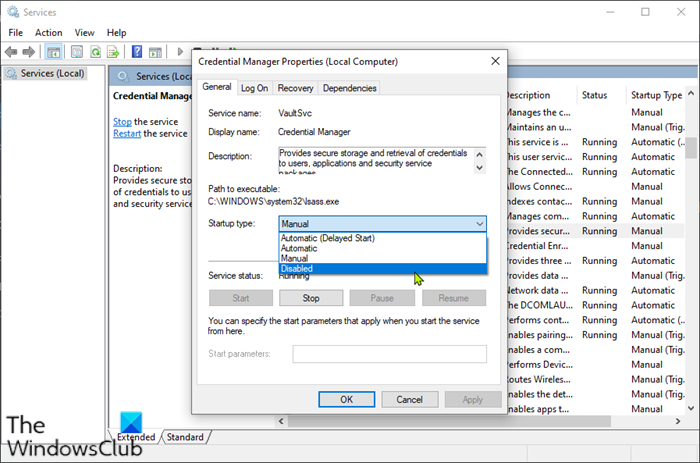This screenshot has height=463, width=700.
Task: Click the greyed-out Resume button
Action: pos(454,298)
